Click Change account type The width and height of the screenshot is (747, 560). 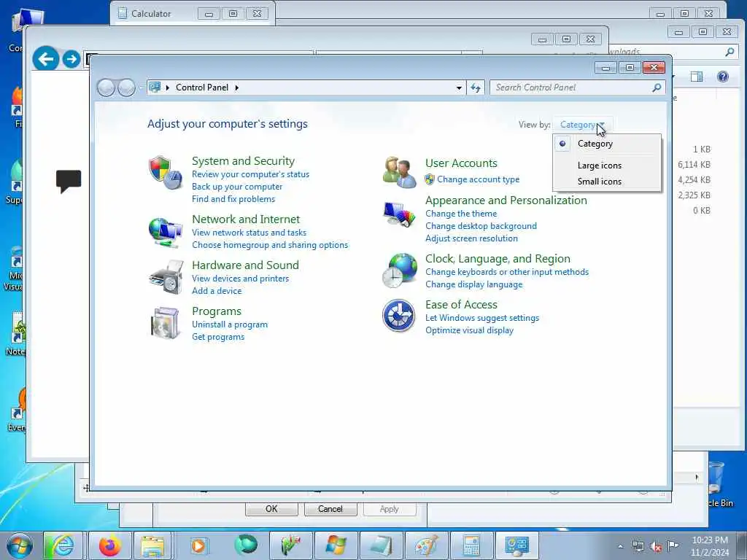point(479,179)
